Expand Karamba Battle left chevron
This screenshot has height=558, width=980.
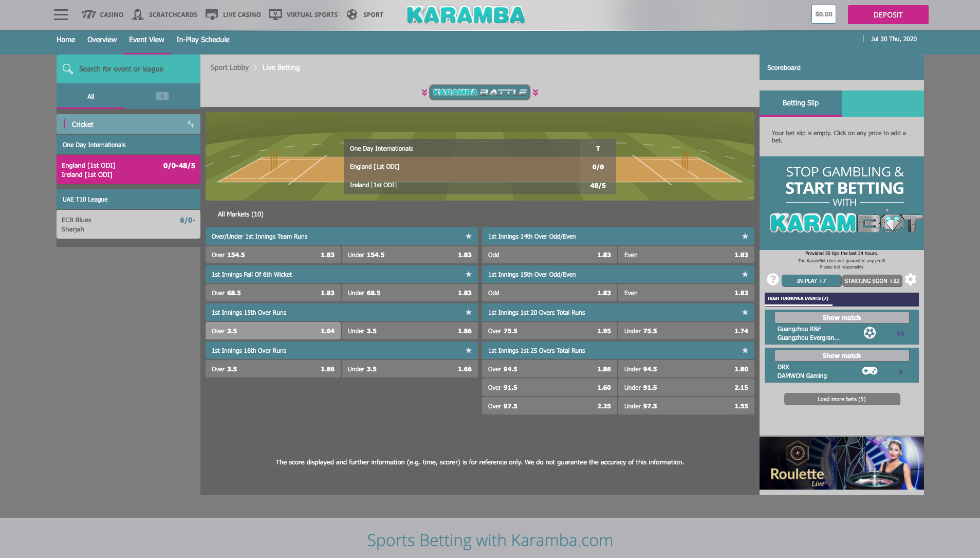424,92
